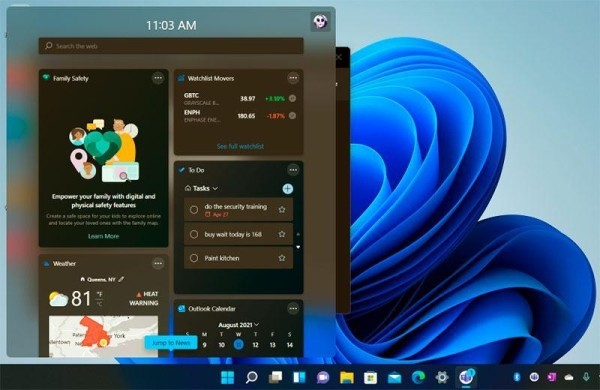Screen dimensions: 600x390
Task: Add a new task with plus icon
Action: 288,189
